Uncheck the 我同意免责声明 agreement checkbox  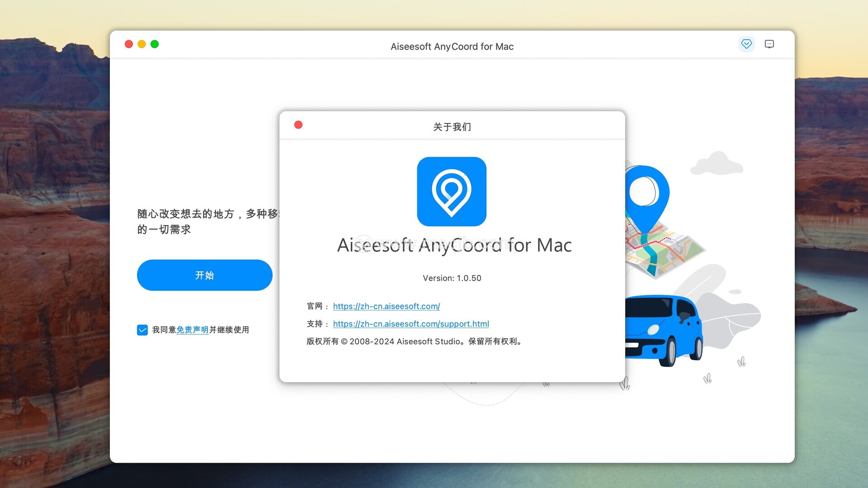(x=142, y=330)
